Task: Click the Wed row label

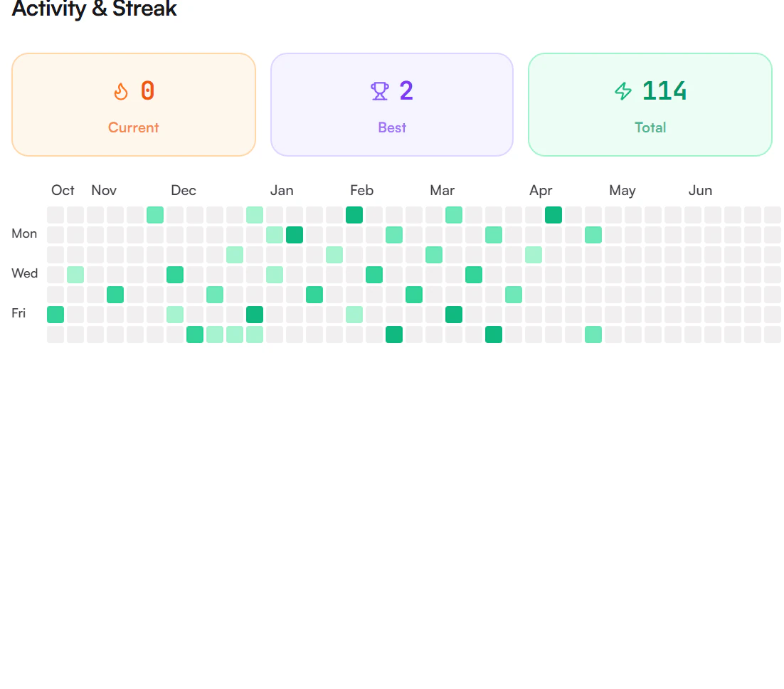Action: click(x=24, y=273)
